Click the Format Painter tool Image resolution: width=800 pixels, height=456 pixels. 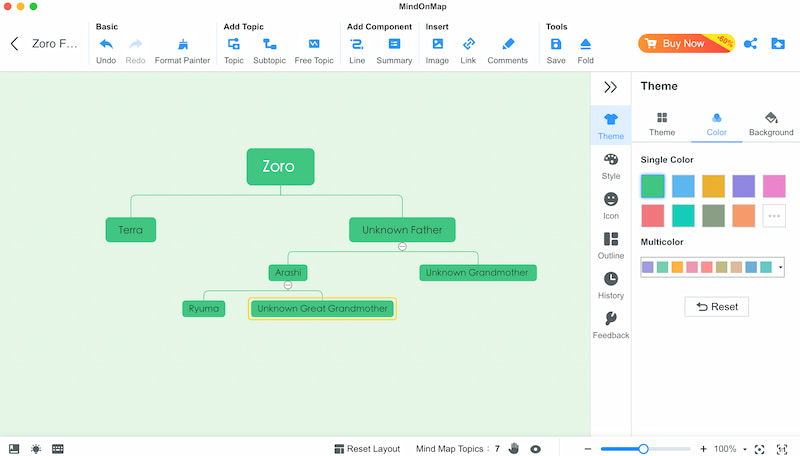tap(182, 50)
